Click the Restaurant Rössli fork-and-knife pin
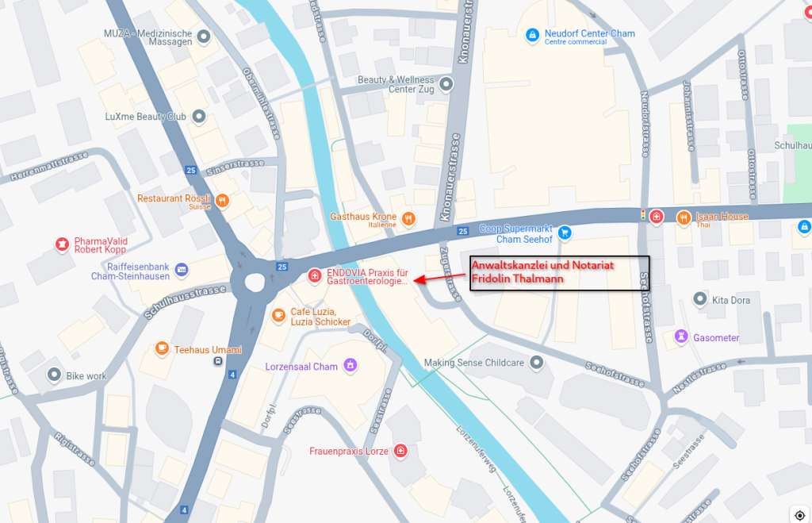812x523 pixels. 223,201
